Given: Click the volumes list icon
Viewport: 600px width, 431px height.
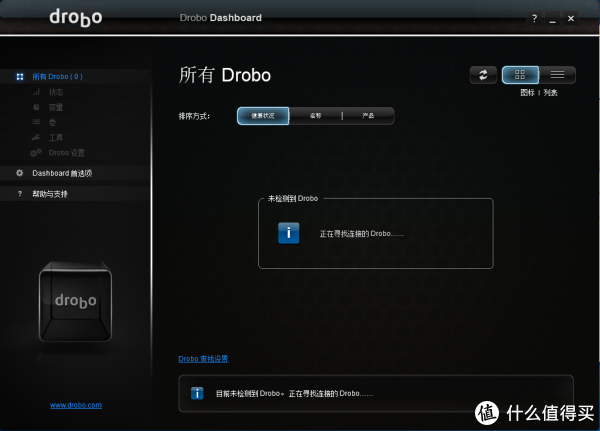Looking at the screenshot, I should pos(36,122).
